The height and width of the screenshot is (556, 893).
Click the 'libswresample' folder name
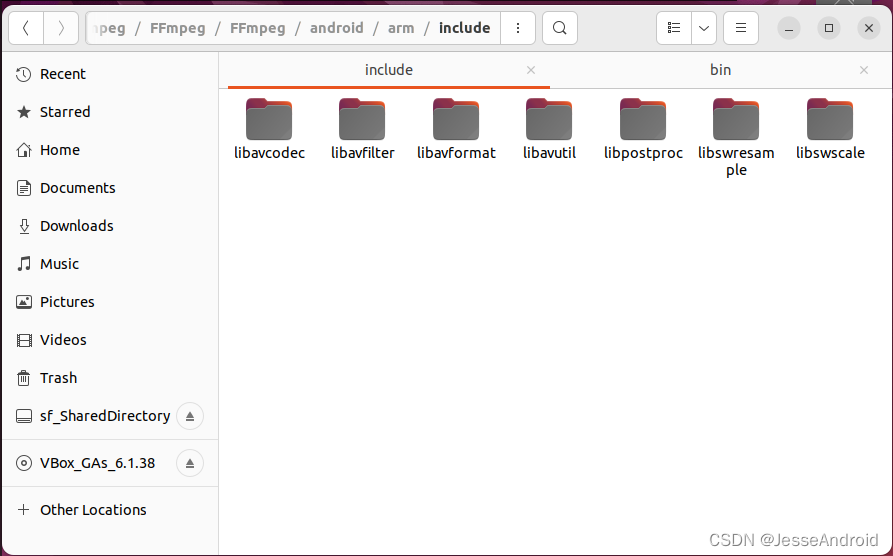click(736, 161)
